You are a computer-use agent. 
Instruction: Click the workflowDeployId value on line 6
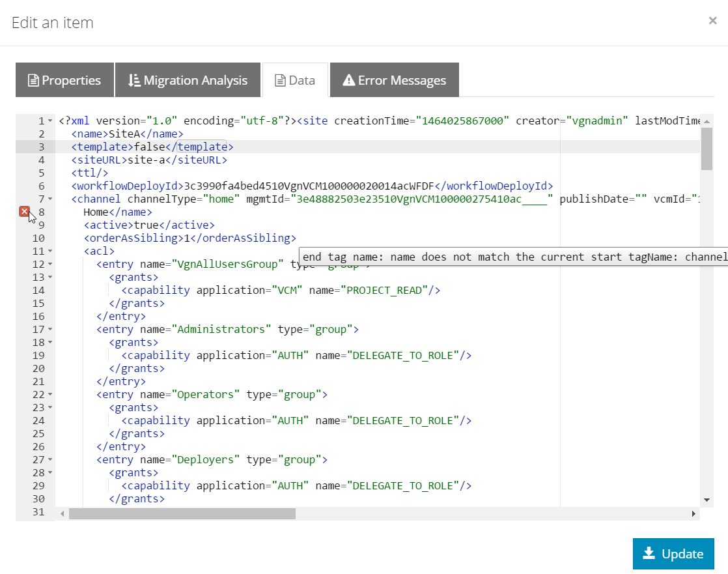[309, 186]
